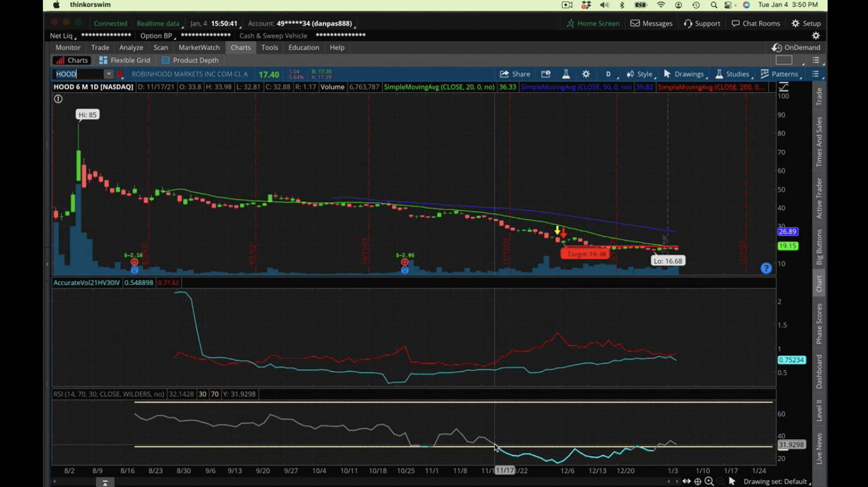
Task: Click the macOS Spotlight search icon
Action: coord(713,5)
